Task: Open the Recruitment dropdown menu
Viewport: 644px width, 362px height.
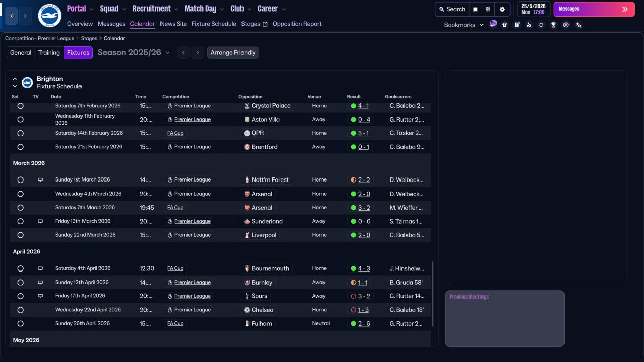Action: point(155,9)
